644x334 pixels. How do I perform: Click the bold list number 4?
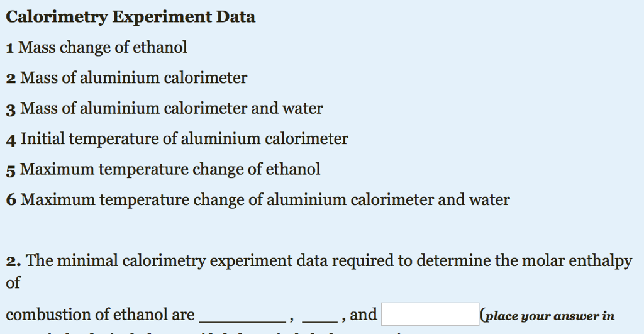[11, 140]
